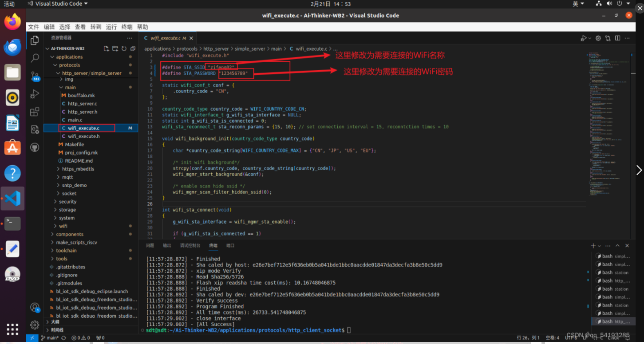Click main* branch in status bar
Screen dimensions: 644x344
50,338
